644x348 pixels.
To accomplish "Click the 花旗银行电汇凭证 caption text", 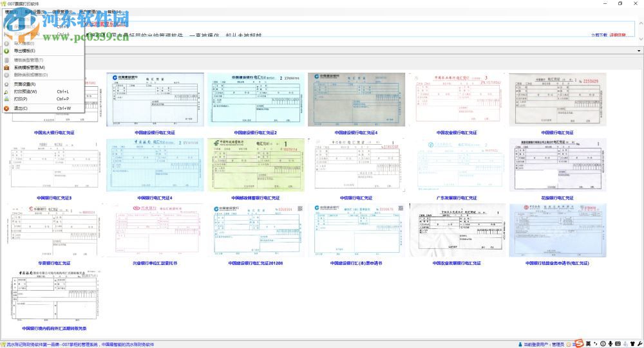I will [557, 198].
